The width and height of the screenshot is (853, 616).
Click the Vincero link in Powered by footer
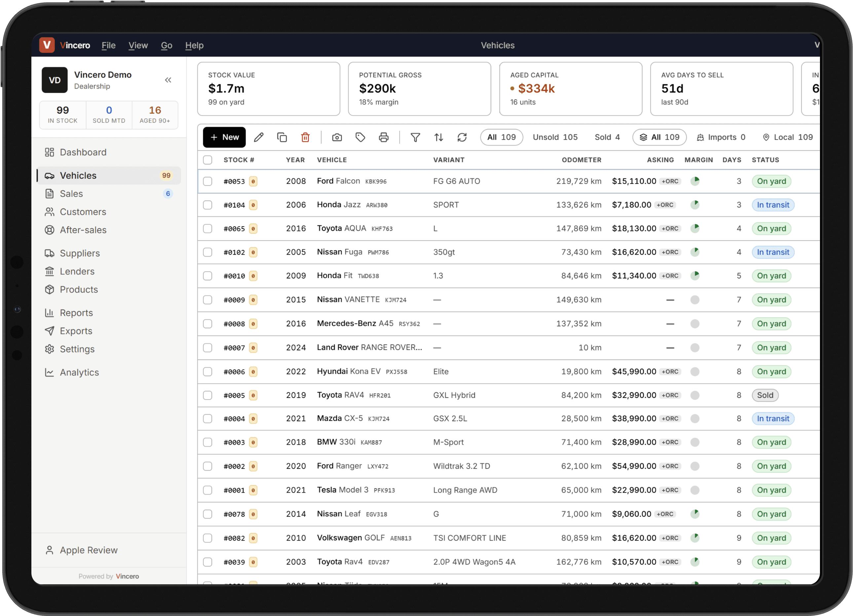[127, 576]
